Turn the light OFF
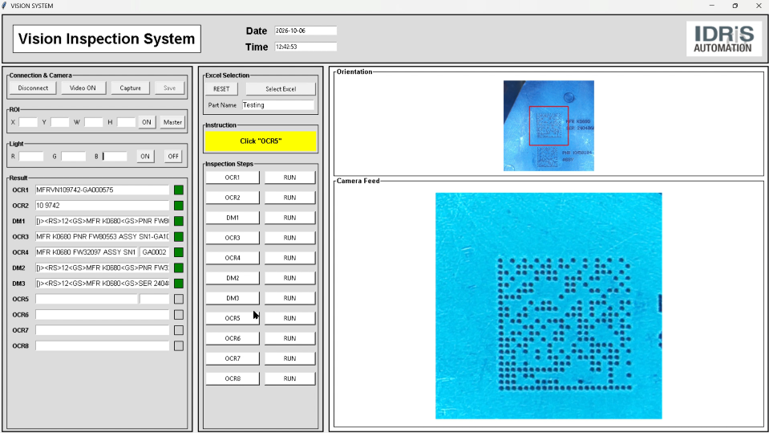769x433 pixels. point(173,156)
